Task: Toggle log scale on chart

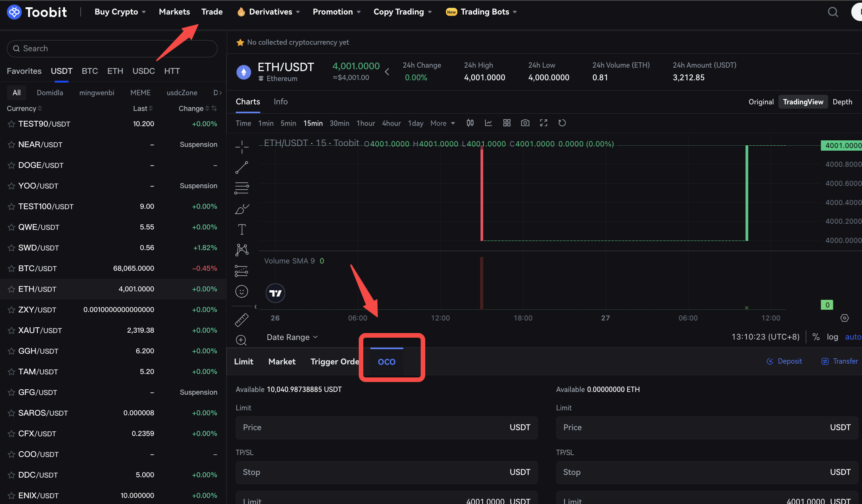Action: [x=832, y=337]
